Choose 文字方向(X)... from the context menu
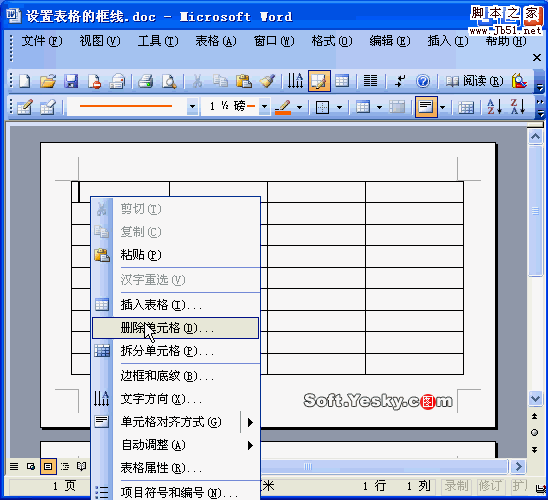The width and height of the screenshot is (548, 500). click(x=175, y=399)
